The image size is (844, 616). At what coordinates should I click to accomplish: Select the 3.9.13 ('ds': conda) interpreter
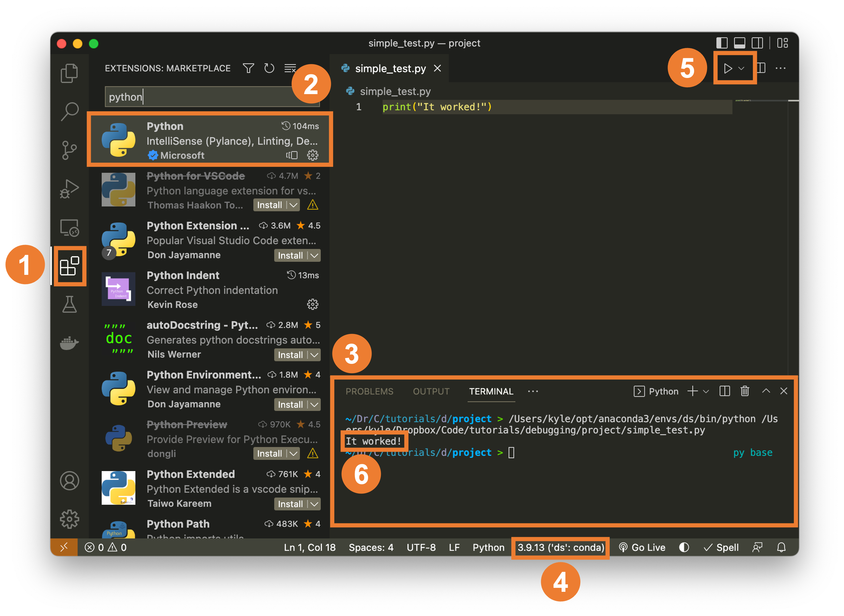click(x=561, y=547)
